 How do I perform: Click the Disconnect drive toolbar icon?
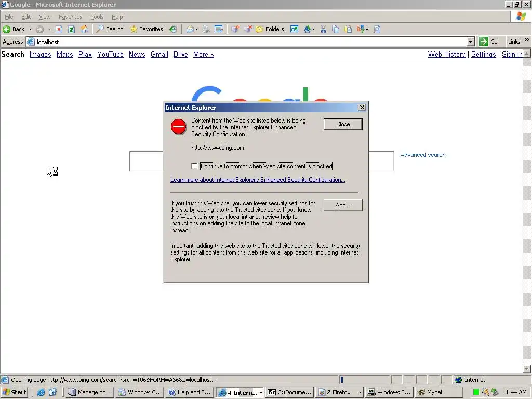coord(248,29)
